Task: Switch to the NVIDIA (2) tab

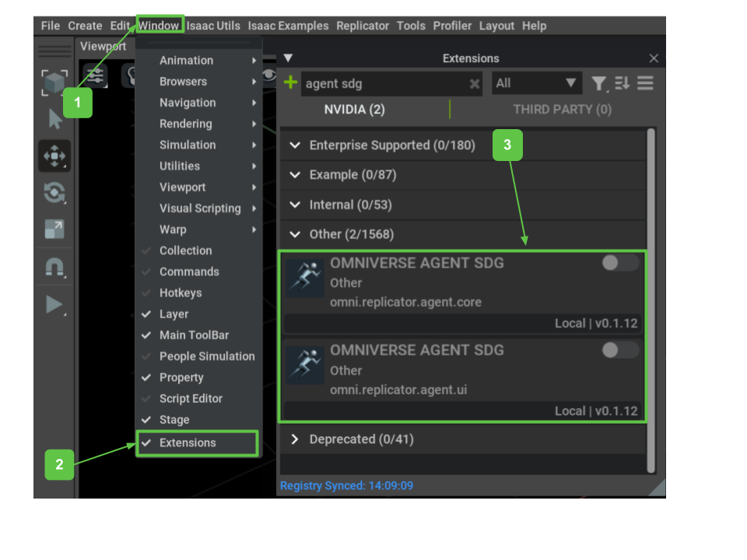Action: pyautogui.click(x=355, y=110)
